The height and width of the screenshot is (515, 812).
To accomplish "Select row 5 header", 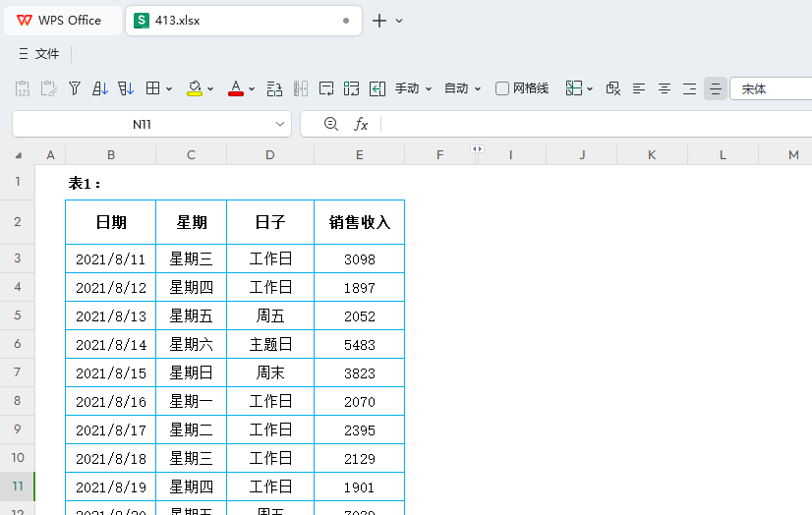I will click(18, 315).
